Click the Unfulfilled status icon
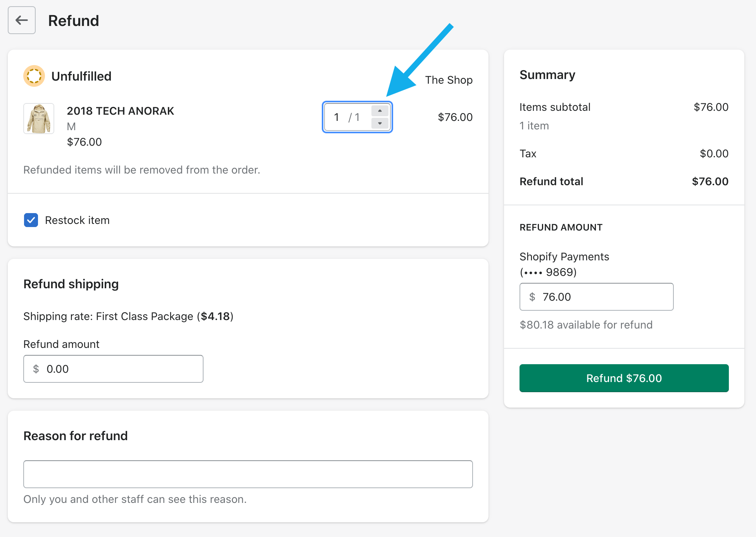The height and width of the screenshot is (537, 756). click(34, 76)
